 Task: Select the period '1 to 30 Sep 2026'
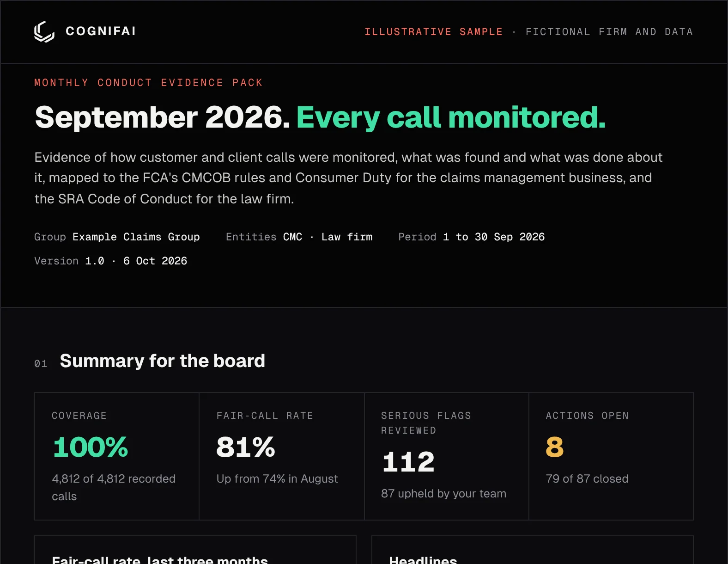click(494, 237)
